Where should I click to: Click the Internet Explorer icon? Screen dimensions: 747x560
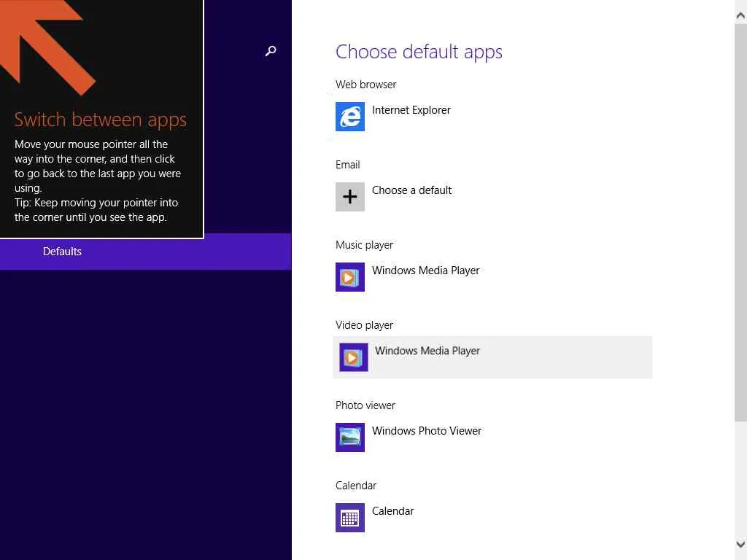point(349,117)
